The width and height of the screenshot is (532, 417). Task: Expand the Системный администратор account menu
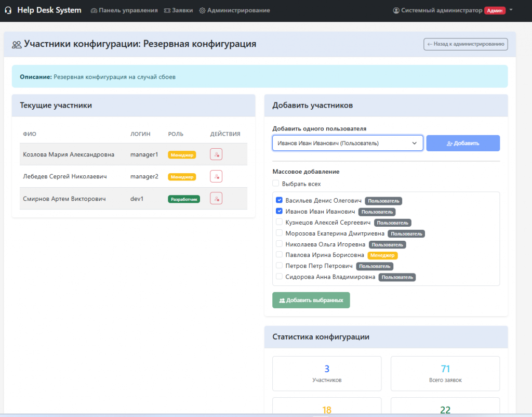pyautogui.click(x=511, y=10)
